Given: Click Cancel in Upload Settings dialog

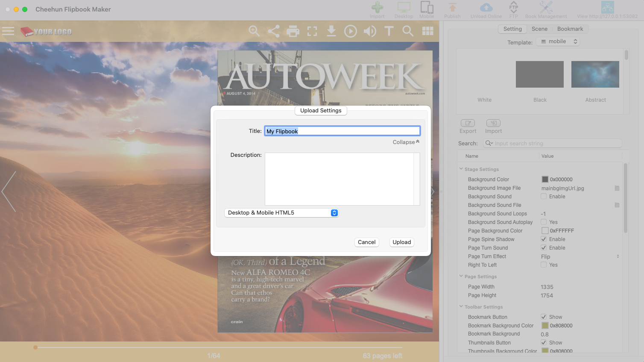Looking at the screenshot, I should 367,242.
